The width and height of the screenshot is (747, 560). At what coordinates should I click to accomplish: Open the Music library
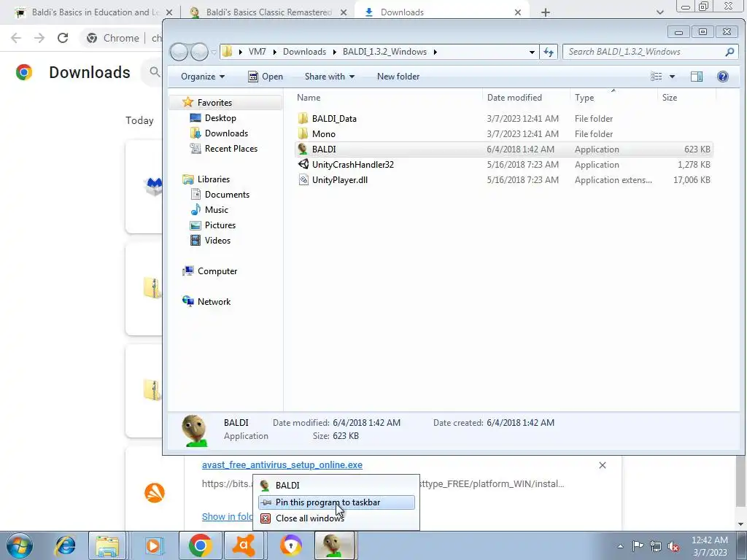[216, 209]
